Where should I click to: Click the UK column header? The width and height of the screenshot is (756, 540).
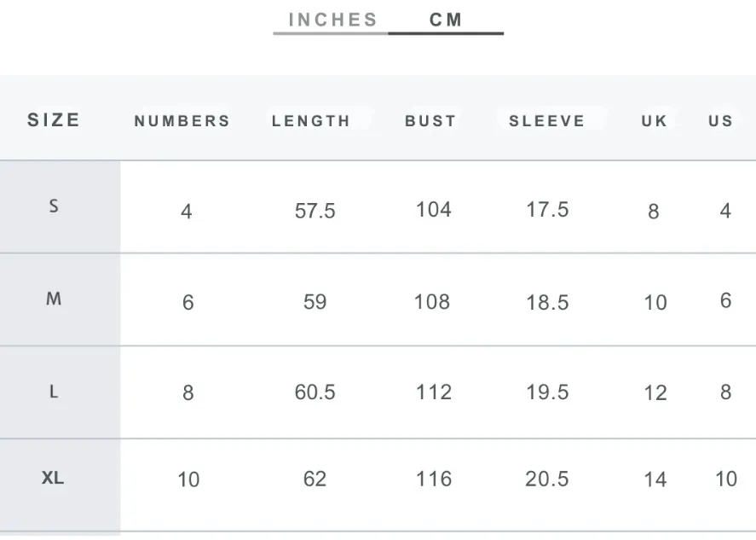click(x=655, y=120)
